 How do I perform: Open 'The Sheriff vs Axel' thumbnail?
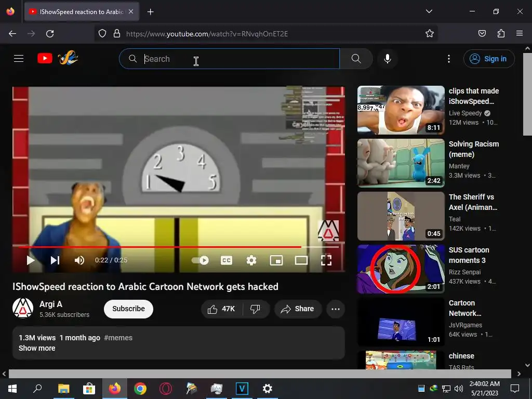pyautogui.click(x=401, y=216)
